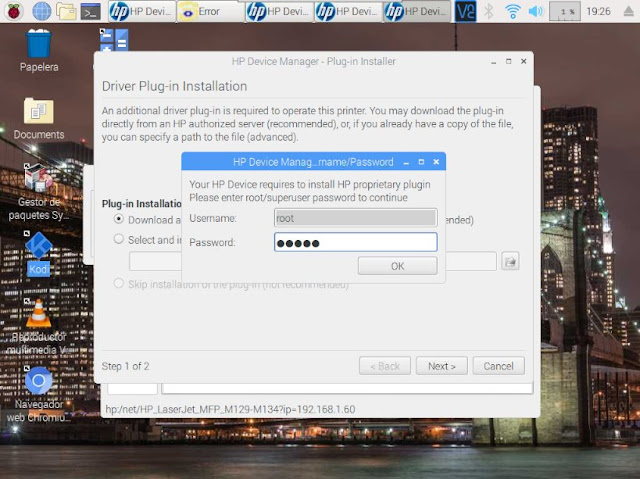Click the Step 1 of 2 label

coord(125,366)
